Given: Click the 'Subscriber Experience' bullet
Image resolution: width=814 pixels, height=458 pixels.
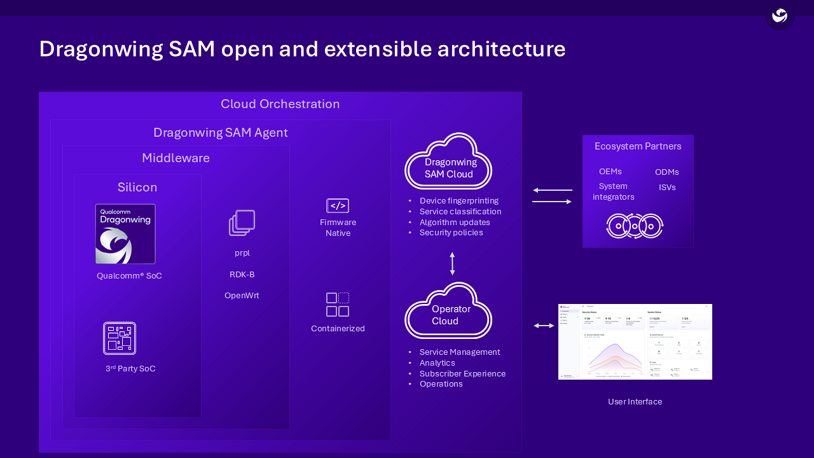Looking at the screenshot, I should pyautogui.click(x=463, y=373).
